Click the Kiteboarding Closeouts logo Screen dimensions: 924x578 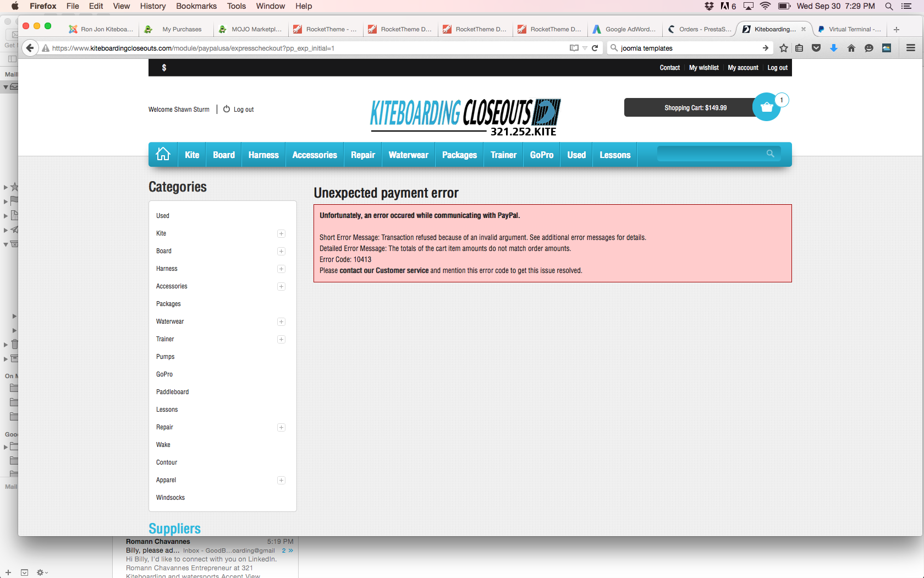[465, 117]
